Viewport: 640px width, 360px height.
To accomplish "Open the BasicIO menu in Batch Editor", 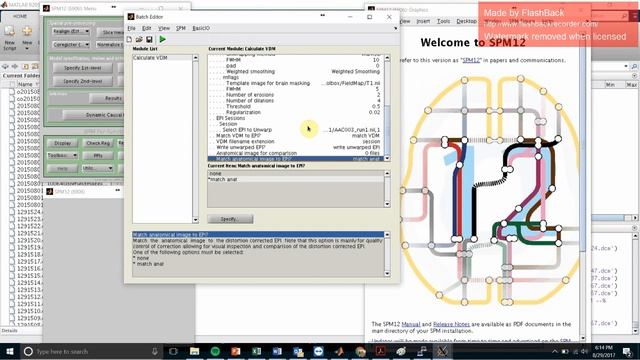I will coord(201,28).
